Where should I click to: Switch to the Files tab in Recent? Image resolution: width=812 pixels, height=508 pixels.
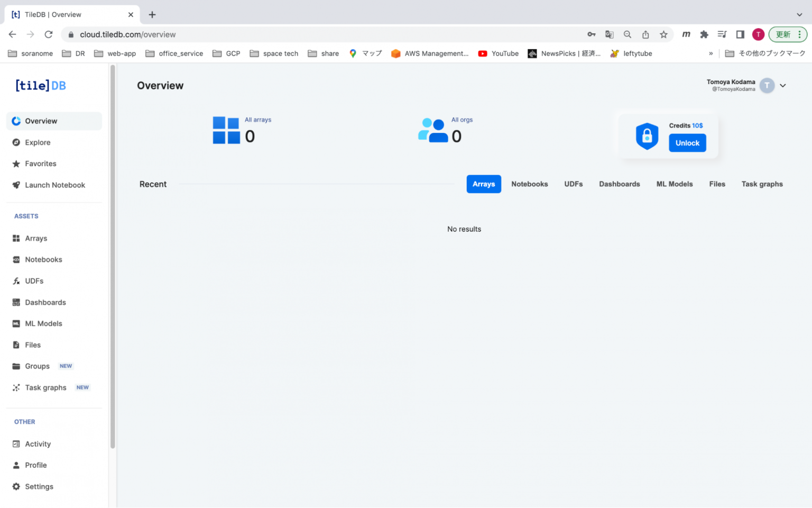717,184
